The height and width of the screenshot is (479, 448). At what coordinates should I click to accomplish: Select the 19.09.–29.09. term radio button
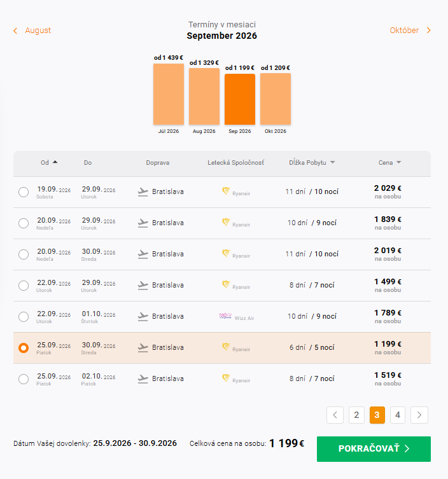(24, 192)
